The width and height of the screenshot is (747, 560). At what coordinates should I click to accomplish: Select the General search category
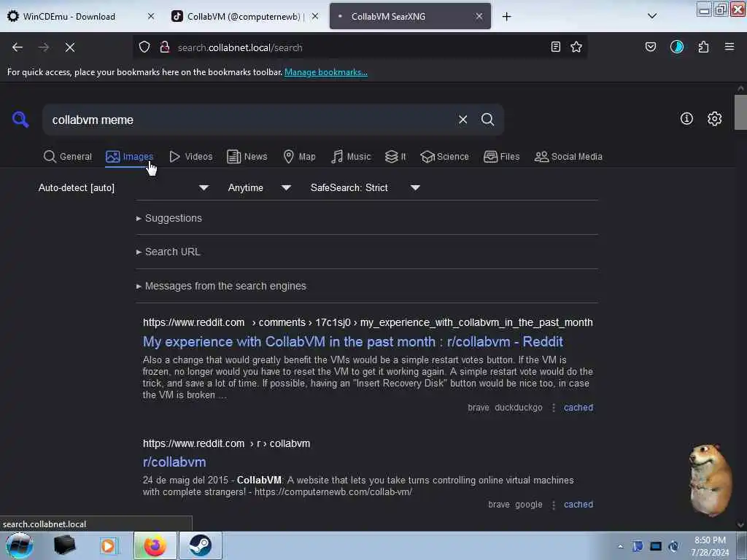[x=68, y=157]
